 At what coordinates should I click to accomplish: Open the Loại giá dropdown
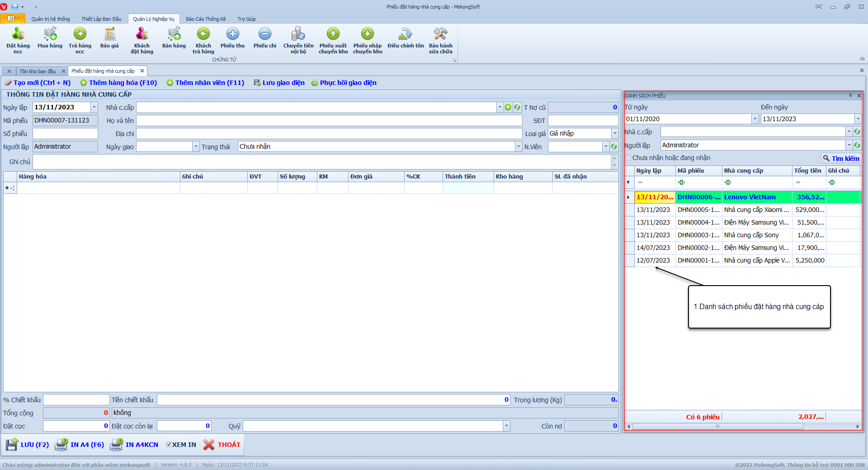(614, 133)
